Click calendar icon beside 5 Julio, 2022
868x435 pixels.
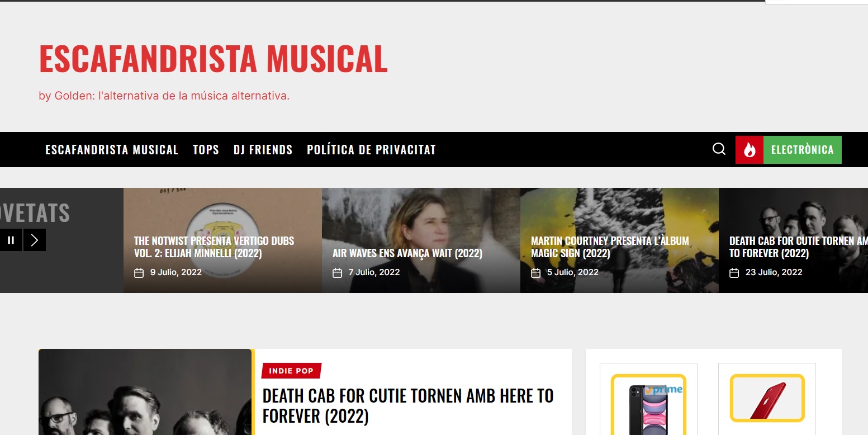coord(535,273)
